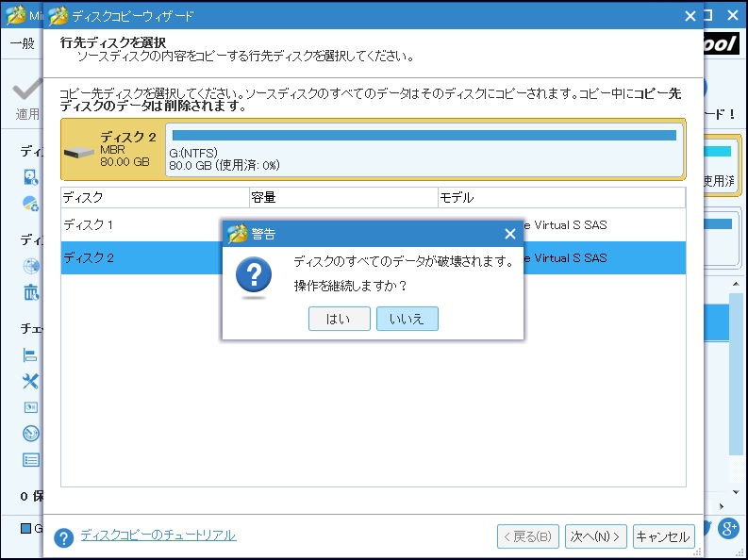Click the 適用 checkmark icon in the main window
This screenshot has width=748, height=560.
27,90
